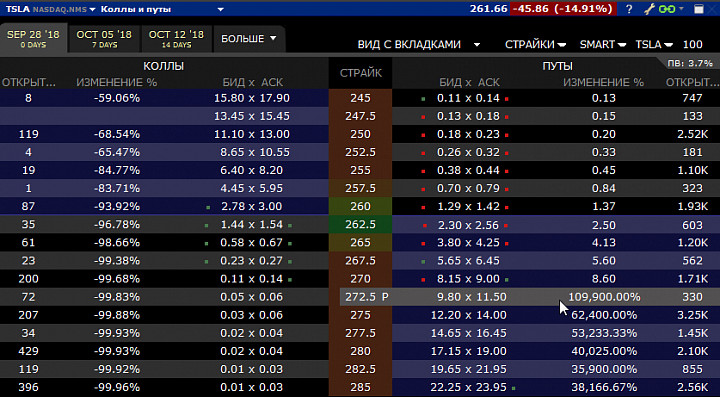Click put quote 0.11 x 0.14
This screenshot has width=720, height=397.
coord(468,98)
